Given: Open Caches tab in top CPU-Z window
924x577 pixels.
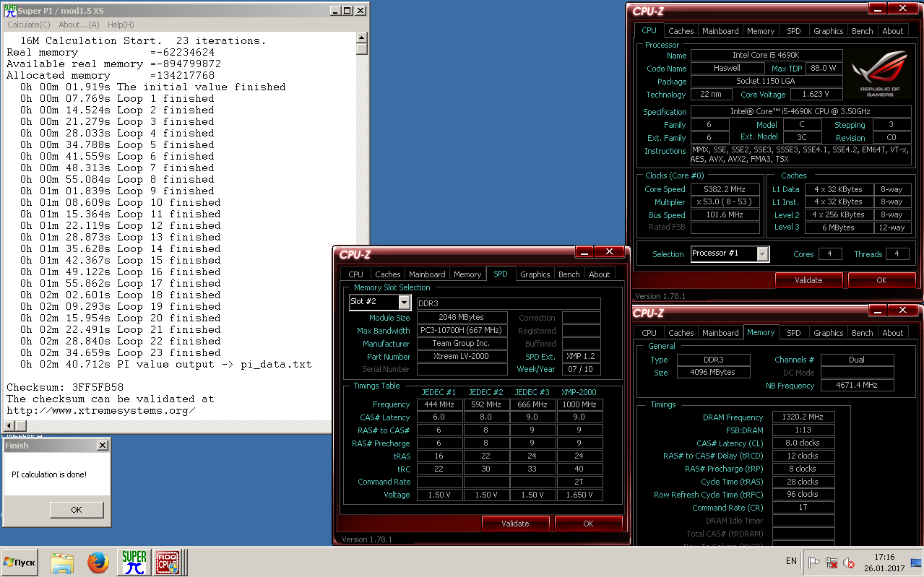Looking at the screenshot, I should [x=681, y=31].
